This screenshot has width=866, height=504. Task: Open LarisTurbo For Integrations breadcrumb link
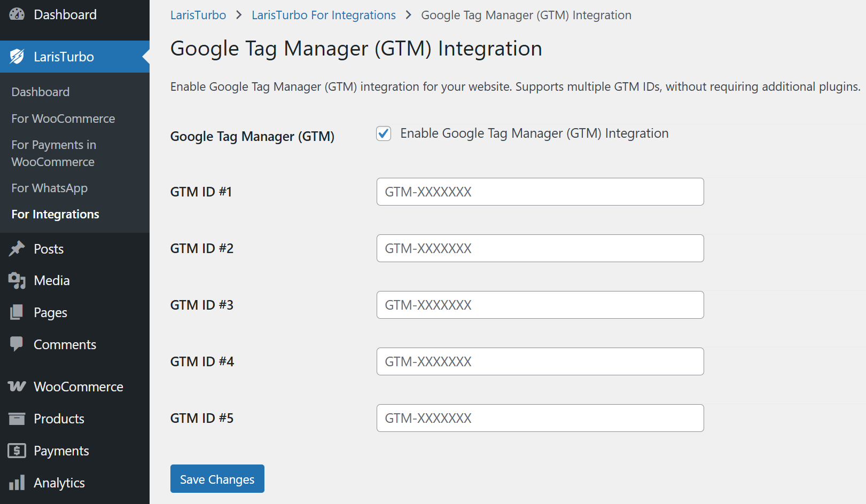pos(324,15)
